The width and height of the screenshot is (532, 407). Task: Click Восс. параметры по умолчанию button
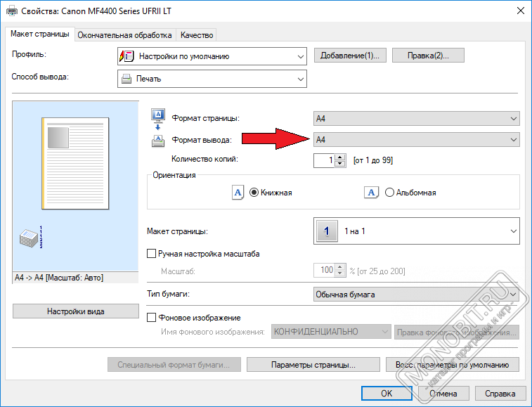453,365
